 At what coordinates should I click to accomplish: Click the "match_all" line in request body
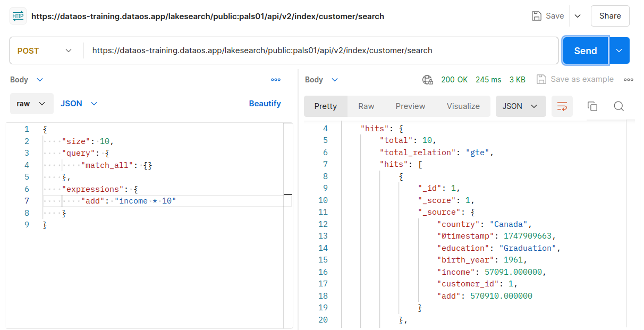117,165
